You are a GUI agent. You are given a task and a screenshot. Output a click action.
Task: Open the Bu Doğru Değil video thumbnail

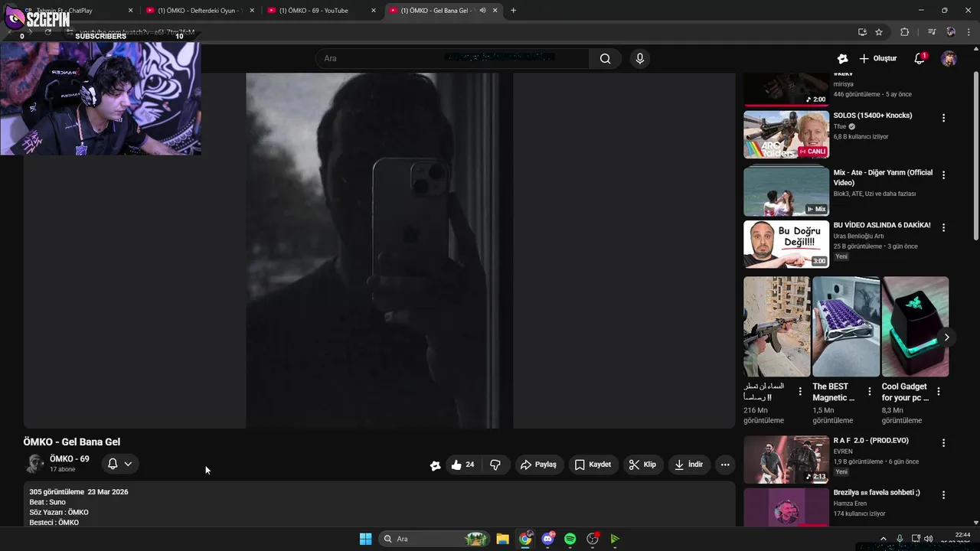pyautogui.click(x=786, y=244)
